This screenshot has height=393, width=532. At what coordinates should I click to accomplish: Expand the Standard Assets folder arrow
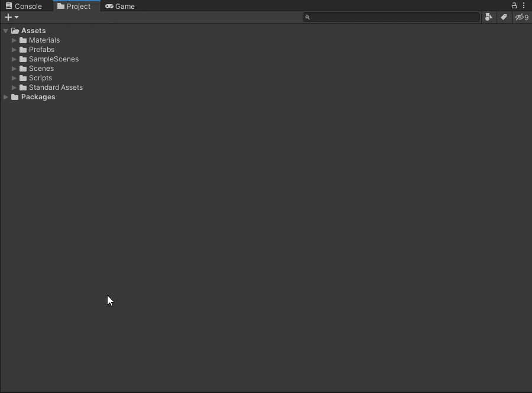(14, 87)
